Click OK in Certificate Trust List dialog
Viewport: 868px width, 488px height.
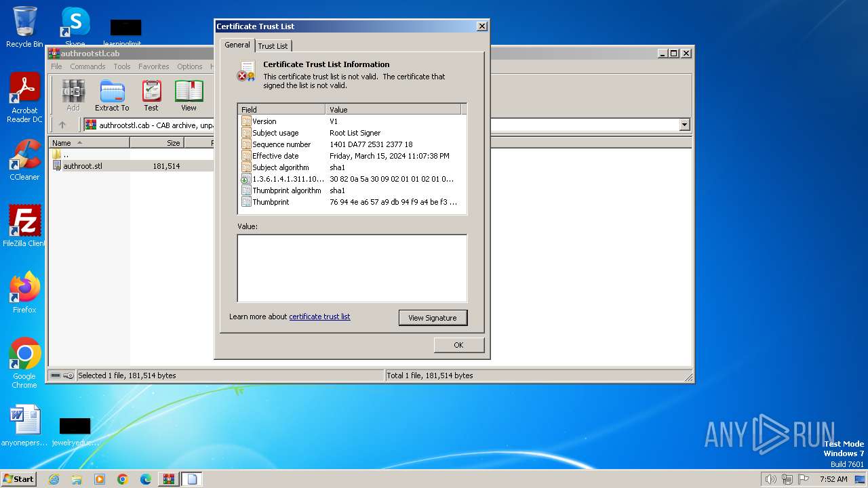(458, 345)
